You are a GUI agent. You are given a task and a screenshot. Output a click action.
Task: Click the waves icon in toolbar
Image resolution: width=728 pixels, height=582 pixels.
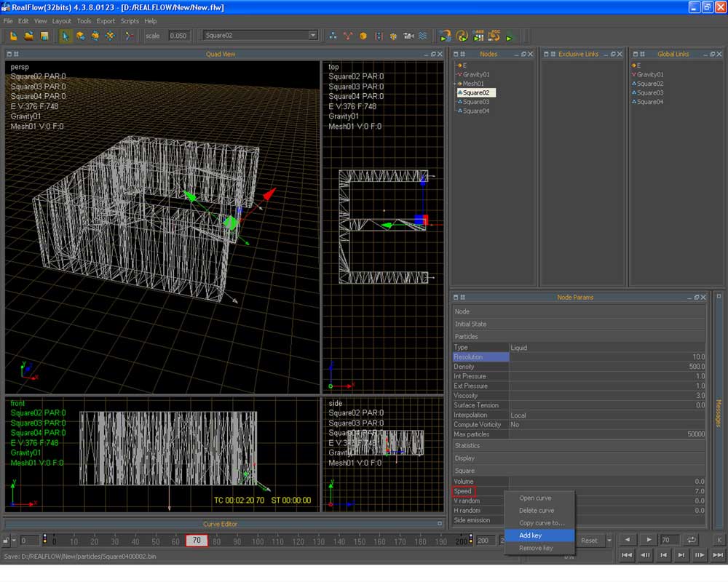point(423,36)
